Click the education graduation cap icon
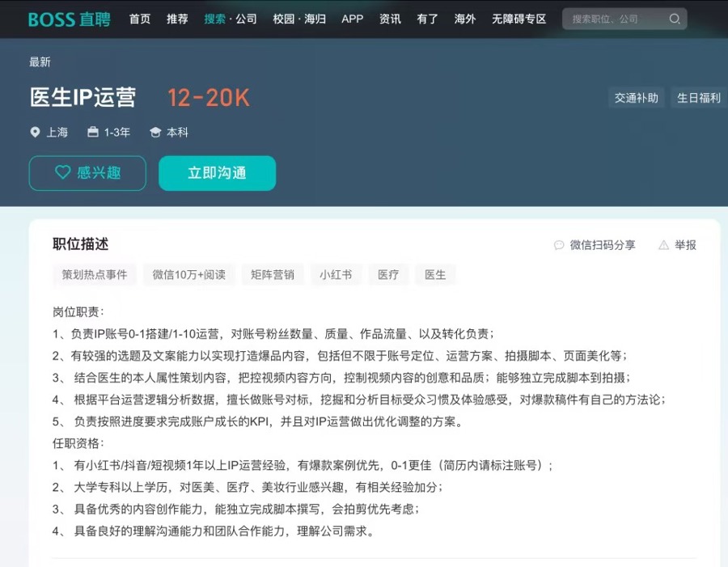This screenshot has height=567, width=728. 155,132
